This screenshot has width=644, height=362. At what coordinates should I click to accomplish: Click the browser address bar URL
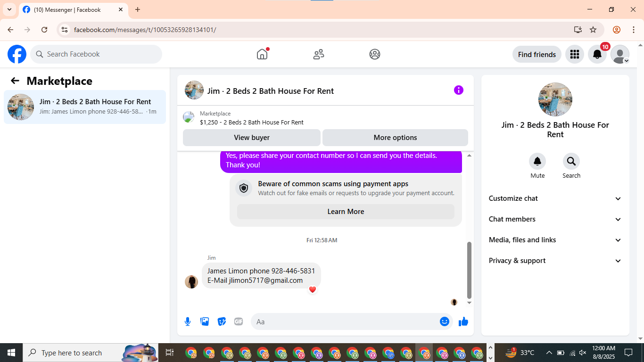pos(145,30)
